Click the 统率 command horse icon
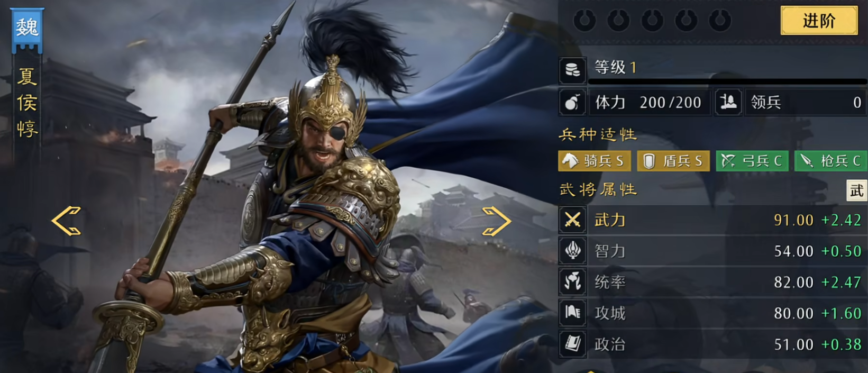This screenshot has height=373, width=868. (x=572, y=282)
